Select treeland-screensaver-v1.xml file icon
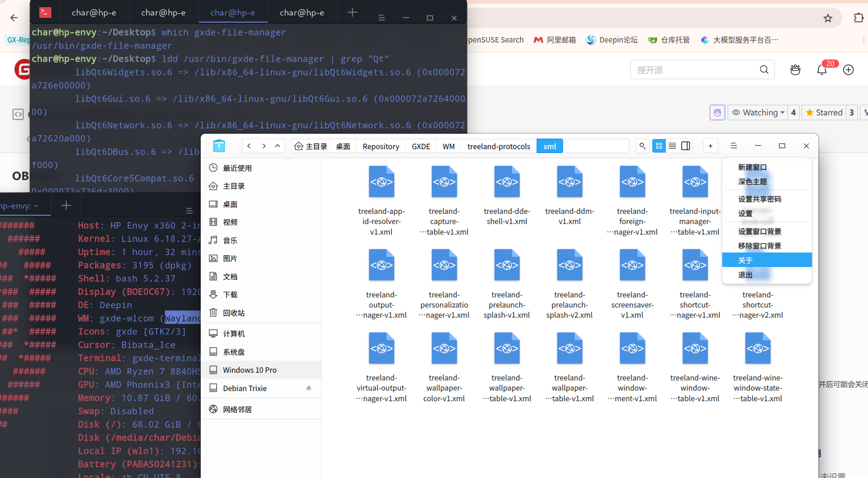Viewport: 868px width, 478px height. click(632, 265)
